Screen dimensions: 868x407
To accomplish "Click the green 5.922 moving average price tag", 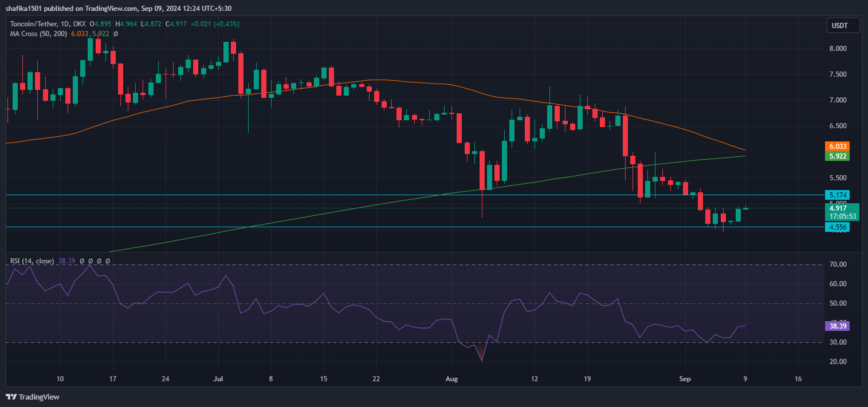I will click(837, 156).
